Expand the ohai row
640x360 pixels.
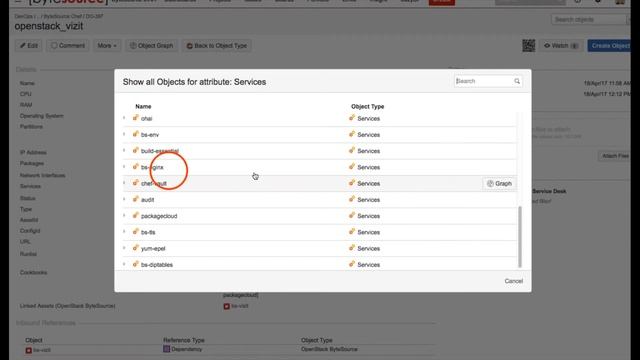click(x=124, y=118)
